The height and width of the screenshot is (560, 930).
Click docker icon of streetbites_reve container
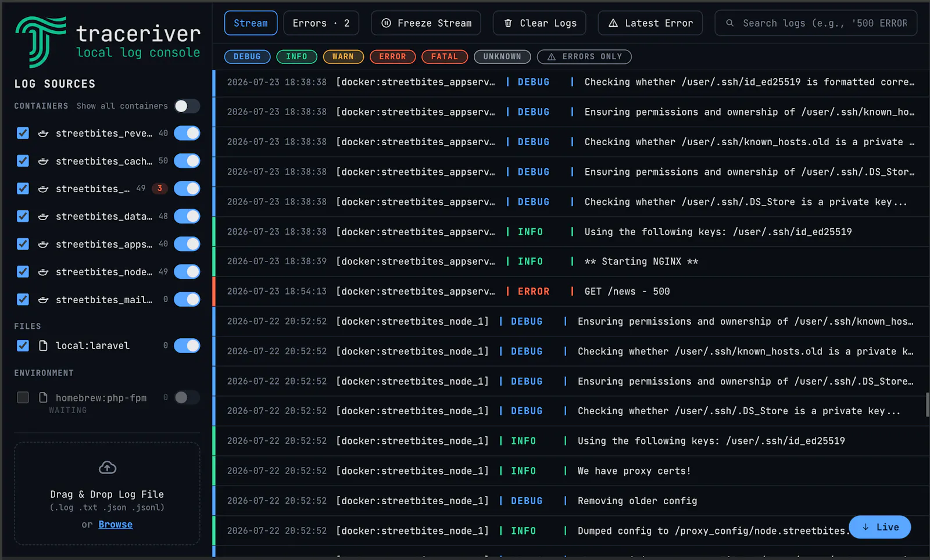click(43, 134)
